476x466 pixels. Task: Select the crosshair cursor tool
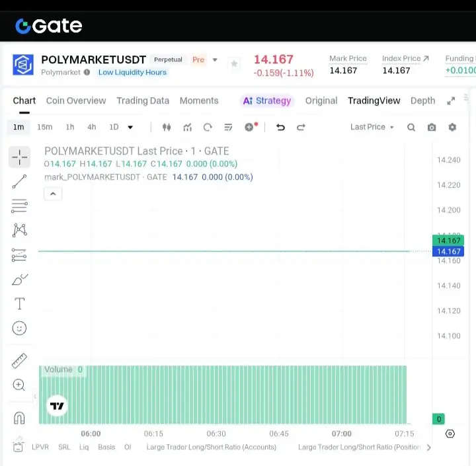[x=19, y=157]
